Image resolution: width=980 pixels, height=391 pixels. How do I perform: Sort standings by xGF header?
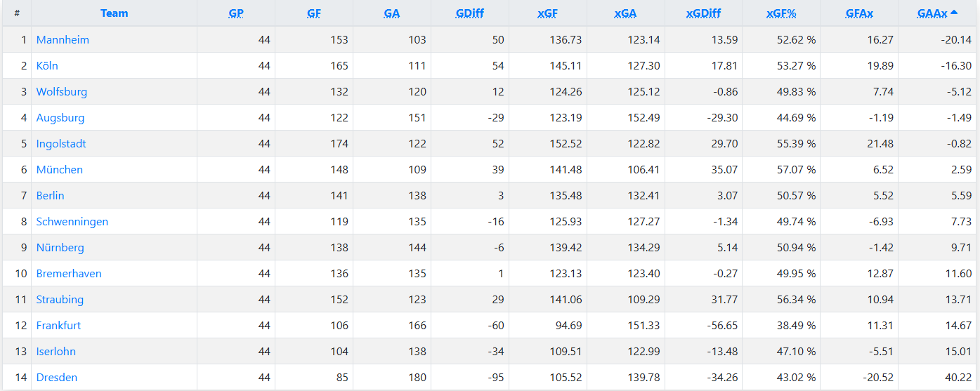click(547, 13)
